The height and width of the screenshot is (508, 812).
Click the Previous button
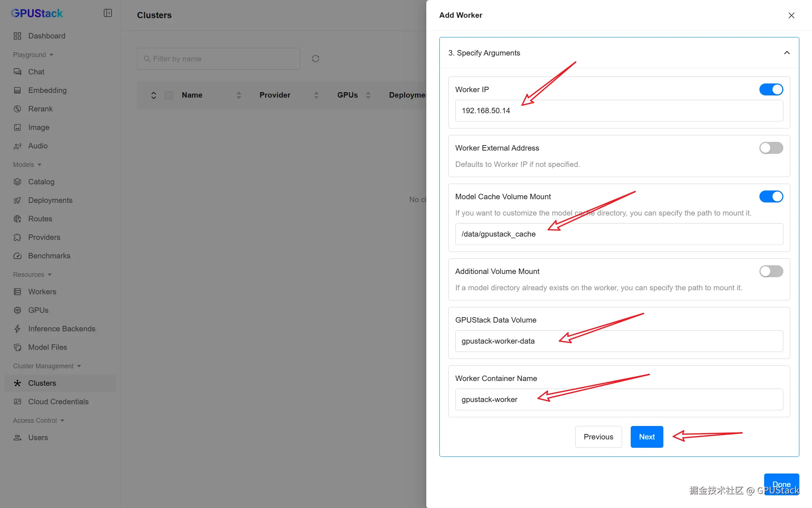point(598,437)
